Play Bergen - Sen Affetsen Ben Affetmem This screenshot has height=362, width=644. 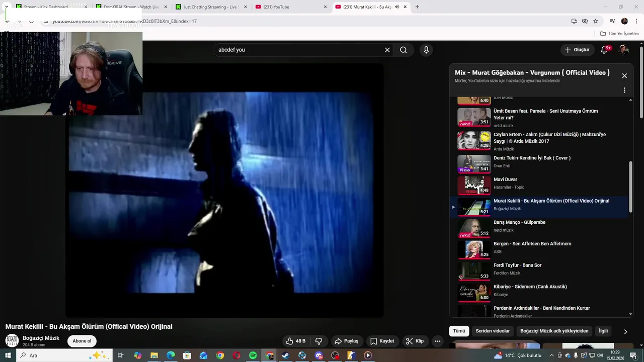(538, 250)
